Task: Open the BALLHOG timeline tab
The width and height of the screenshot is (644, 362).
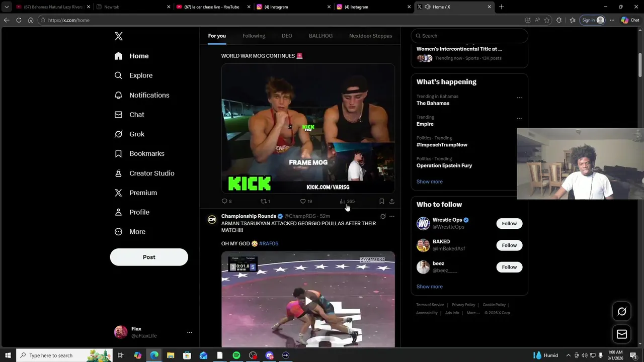Action: click(x=320, y=36)
